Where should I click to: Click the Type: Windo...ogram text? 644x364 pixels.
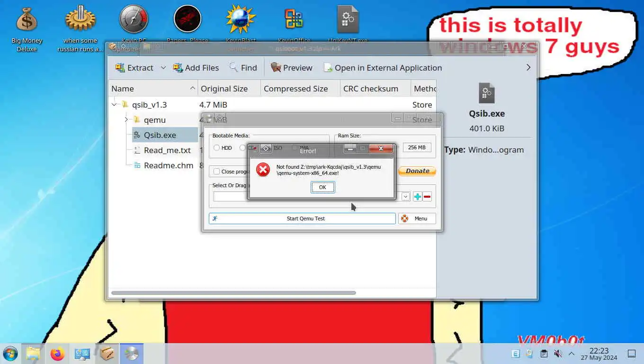point(484,150)
